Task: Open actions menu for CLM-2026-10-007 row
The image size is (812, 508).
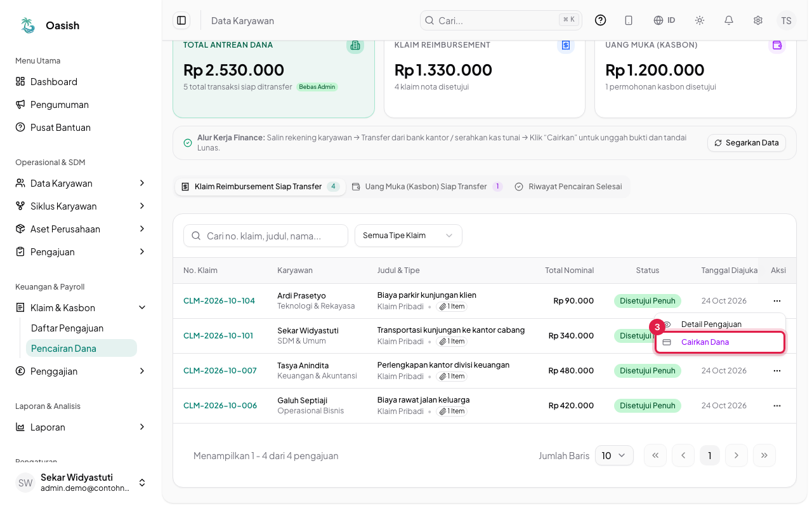Action: point(777,371)
